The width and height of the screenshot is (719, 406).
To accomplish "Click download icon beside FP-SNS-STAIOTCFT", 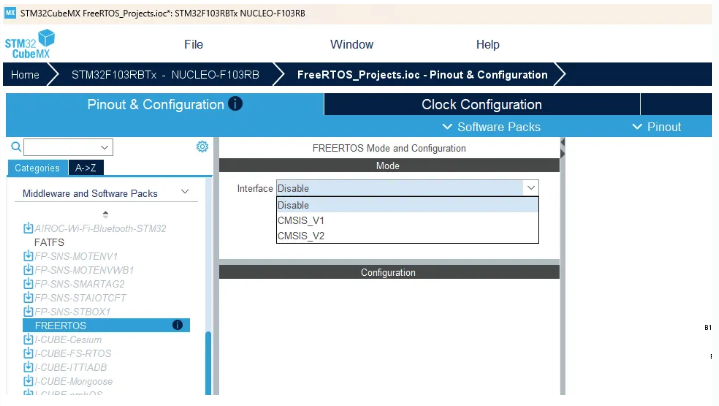I will click(28, 297).
